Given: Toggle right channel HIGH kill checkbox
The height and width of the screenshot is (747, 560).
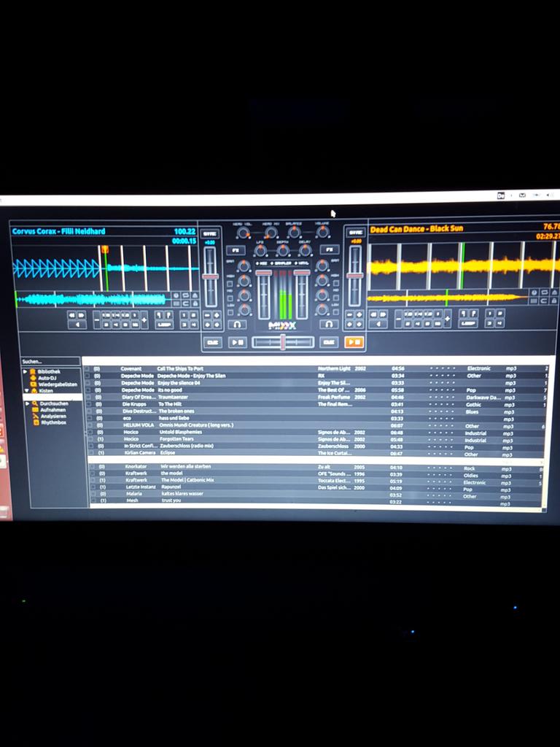Looking at the screenshot, I should (x=336, y=283).
